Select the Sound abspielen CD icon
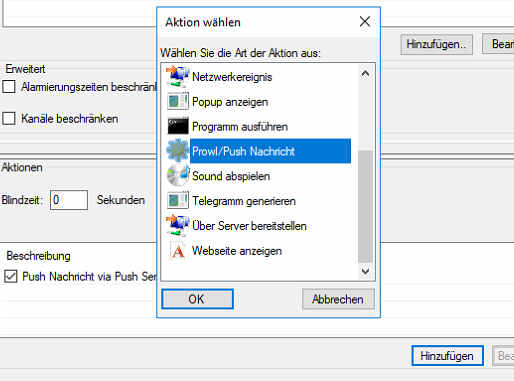This screenshot has width=514, height=381. (x=178, y=176)
